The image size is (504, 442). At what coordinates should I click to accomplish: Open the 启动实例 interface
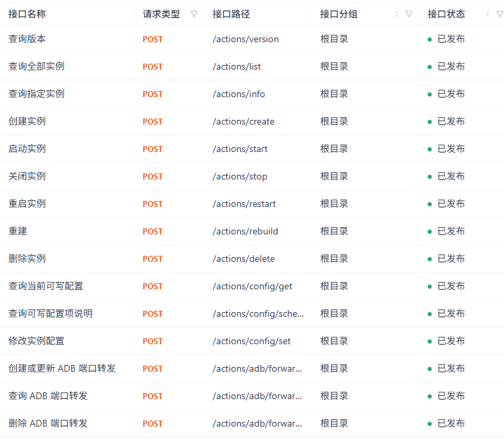(x=27, y=149)
